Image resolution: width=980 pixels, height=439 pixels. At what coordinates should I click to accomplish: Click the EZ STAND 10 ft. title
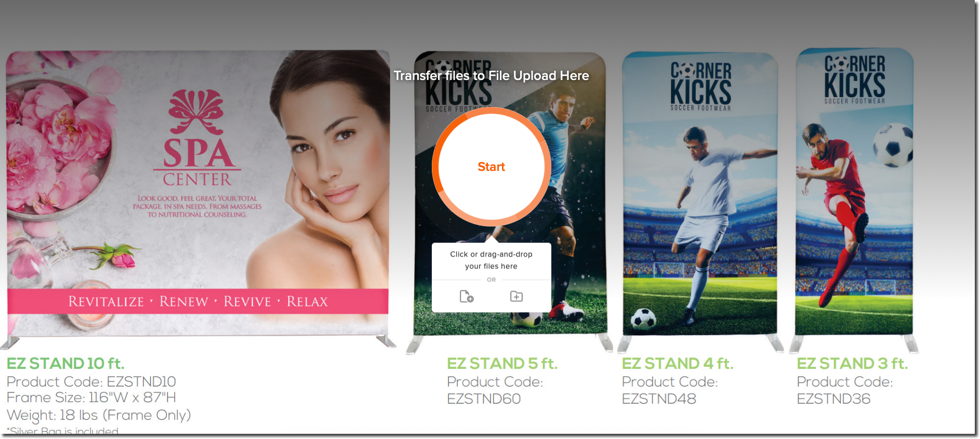point(65,363)
